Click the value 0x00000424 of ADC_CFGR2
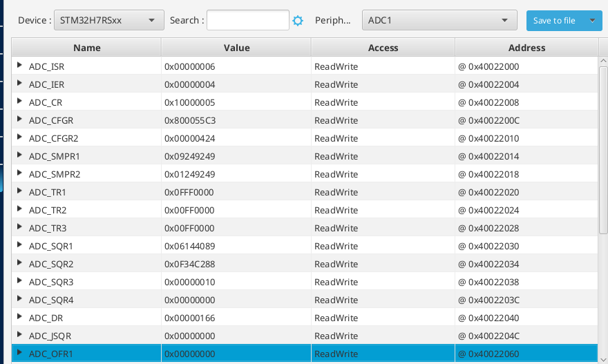Viewport: 608px width, 364px height. click(189, 138)
